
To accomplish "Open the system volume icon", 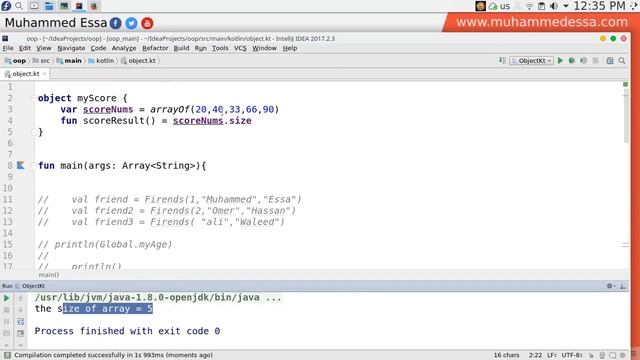I will tap(554, 6).
